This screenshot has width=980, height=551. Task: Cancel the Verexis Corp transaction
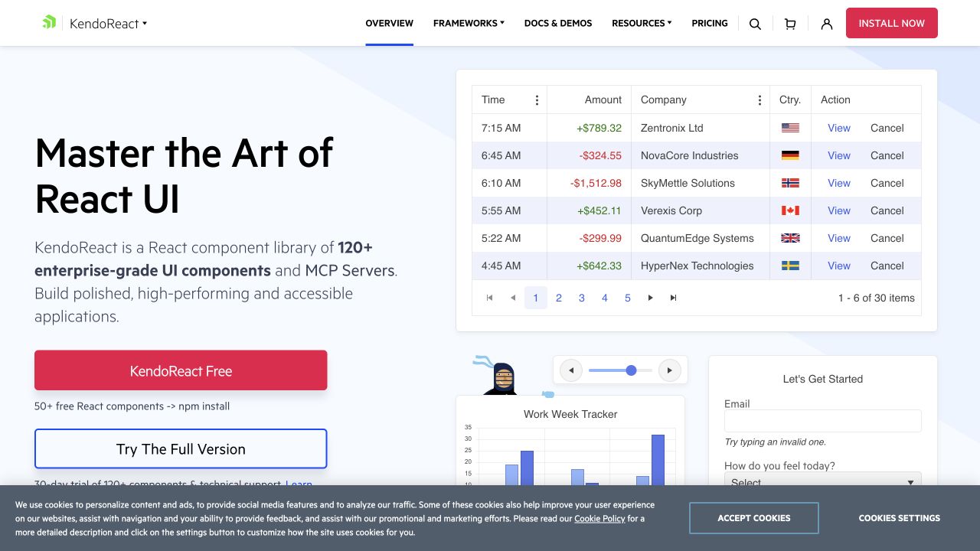tap(887, 210)
